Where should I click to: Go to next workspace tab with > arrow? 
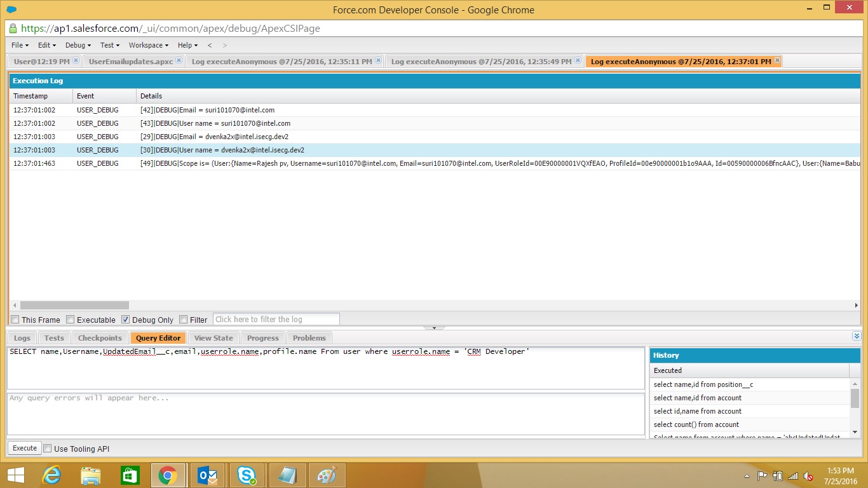(x=225, y=45)
